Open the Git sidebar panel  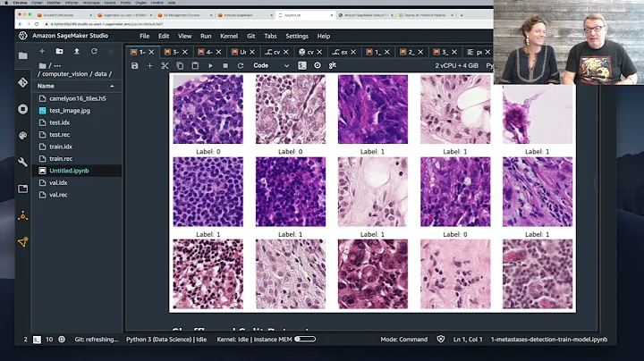coord(22,82)
